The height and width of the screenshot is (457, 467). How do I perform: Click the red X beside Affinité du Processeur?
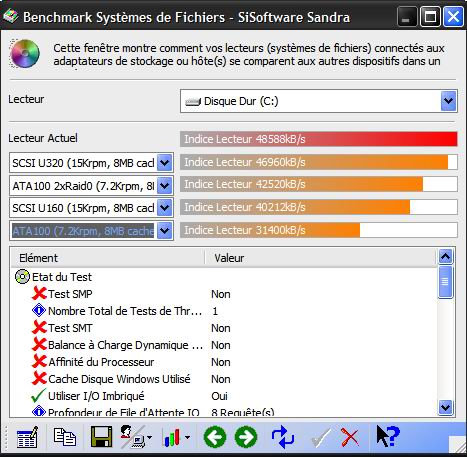(39, 362)
